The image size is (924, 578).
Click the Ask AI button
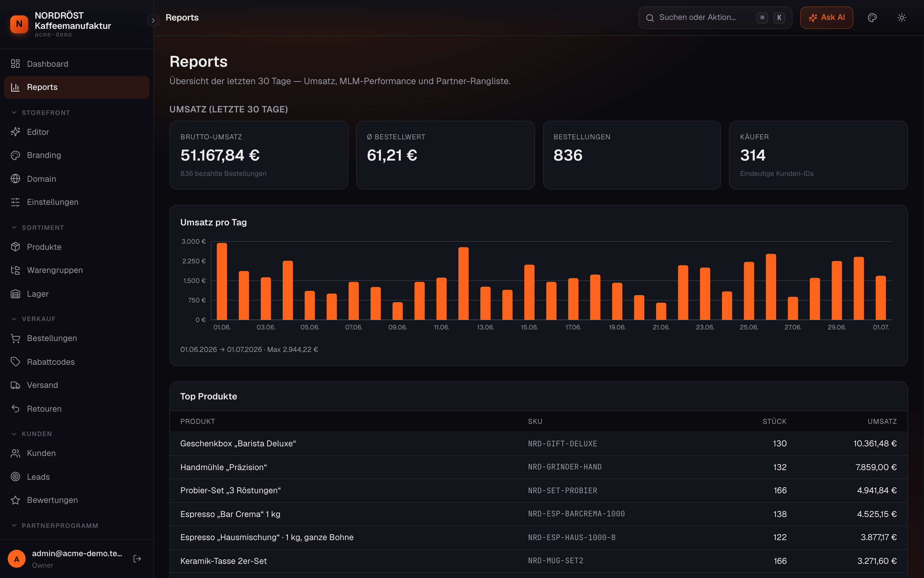click(827, 18)
